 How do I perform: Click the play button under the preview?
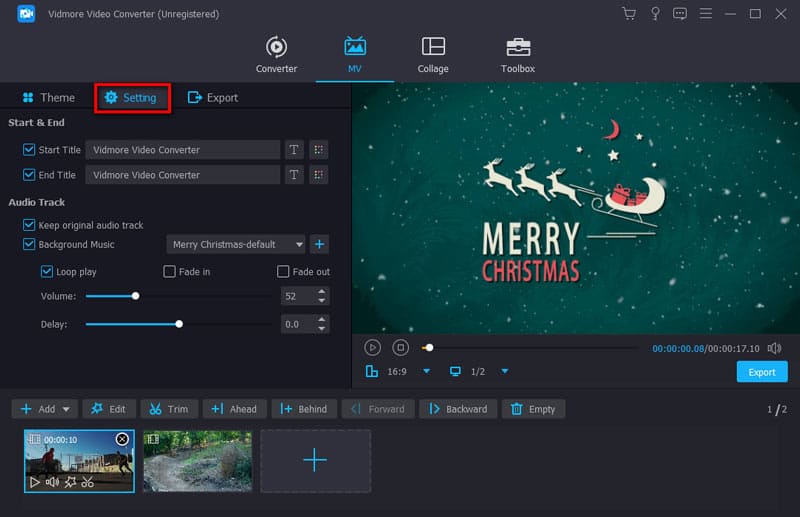372,347
